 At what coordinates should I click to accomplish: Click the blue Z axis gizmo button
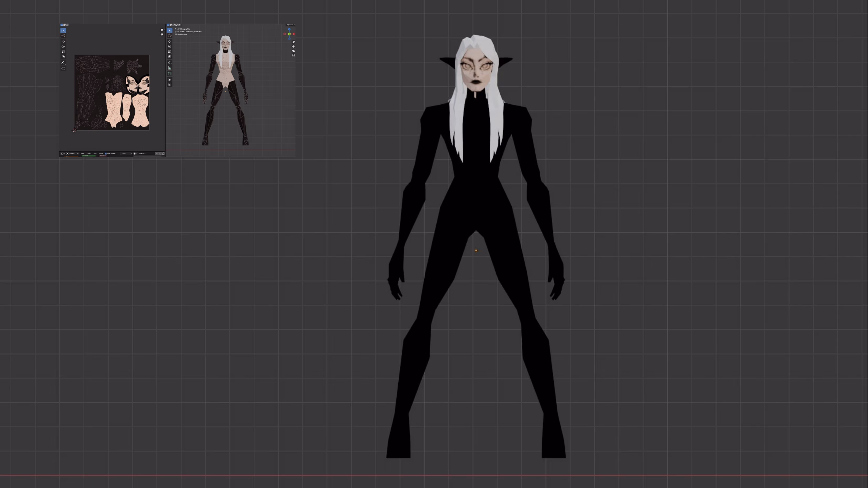289,29
